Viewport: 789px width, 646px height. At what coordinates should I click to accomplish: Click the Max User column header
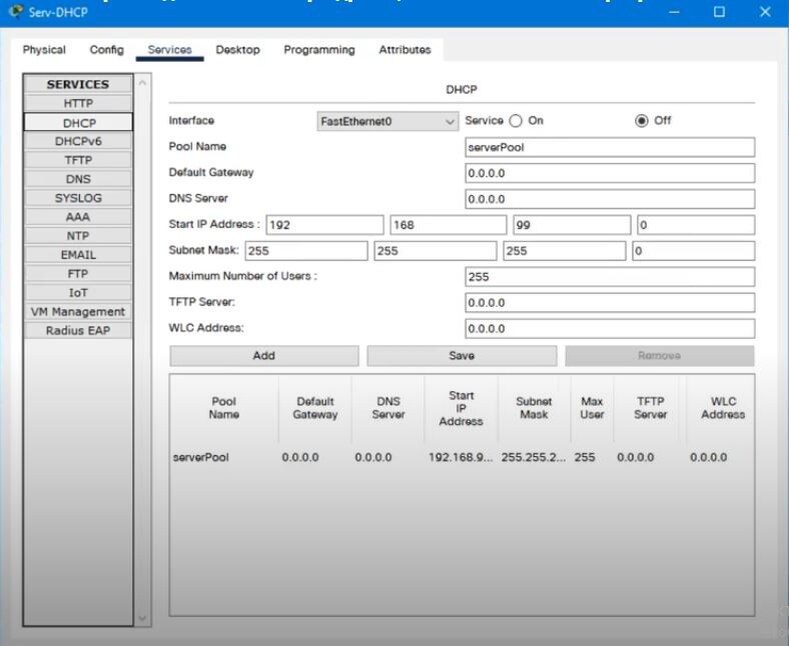(x=592, y=408)
